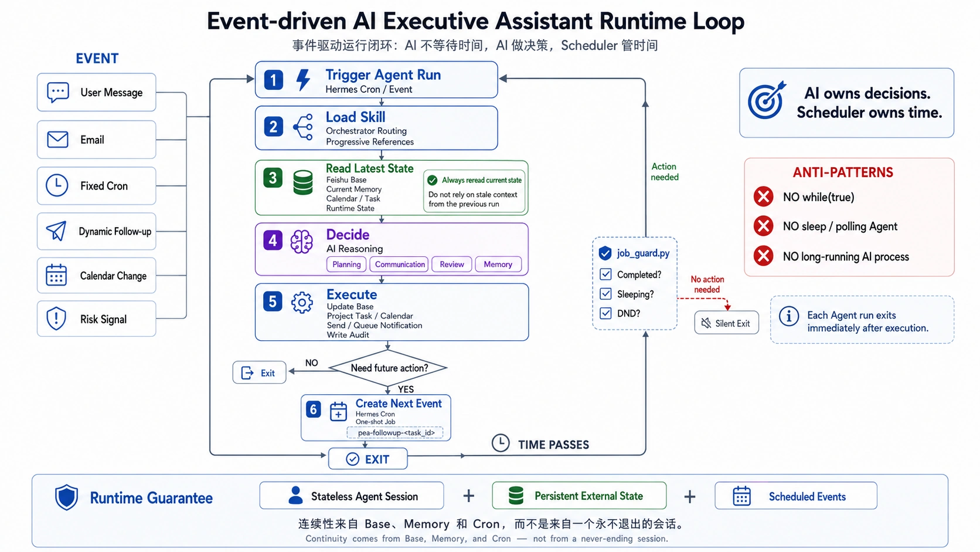
Task: Click the Review tag under Decide
Action: tap(452, 265)
